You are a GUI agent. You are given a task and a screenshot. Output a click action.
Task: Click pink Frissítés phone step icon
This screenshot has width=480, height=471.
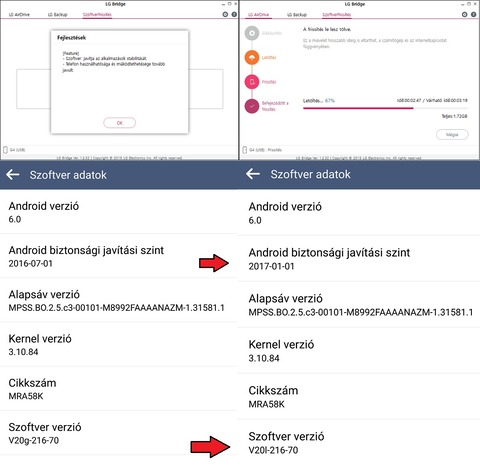pos(252,82)
